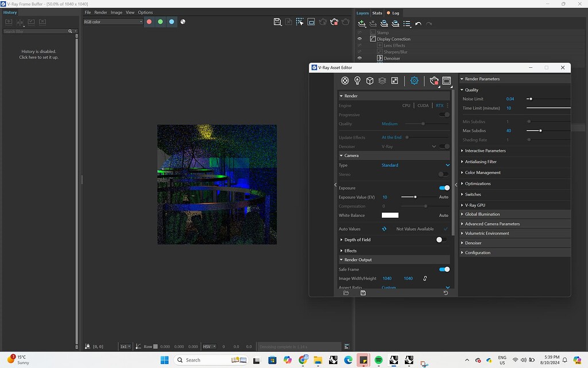Click Auto next to White Balance
Viewport: 588px width, 368px height.
tap(443, 214)
